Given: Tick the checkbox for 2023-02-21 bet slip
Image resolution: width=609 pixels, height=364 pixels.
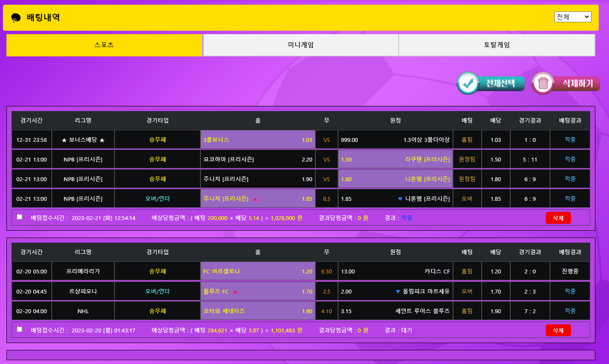Looking at the screenshot, I should (x=20, y=217).
